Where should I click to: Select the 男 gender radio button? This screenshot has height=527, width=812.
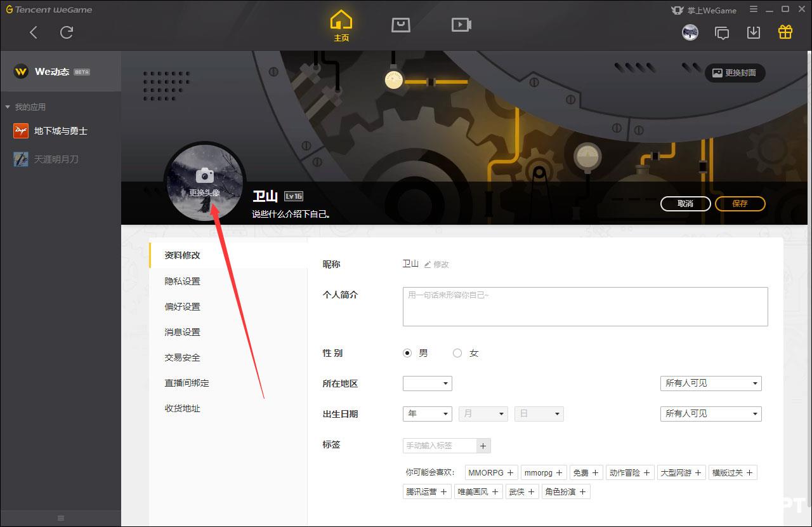(407, 353)
